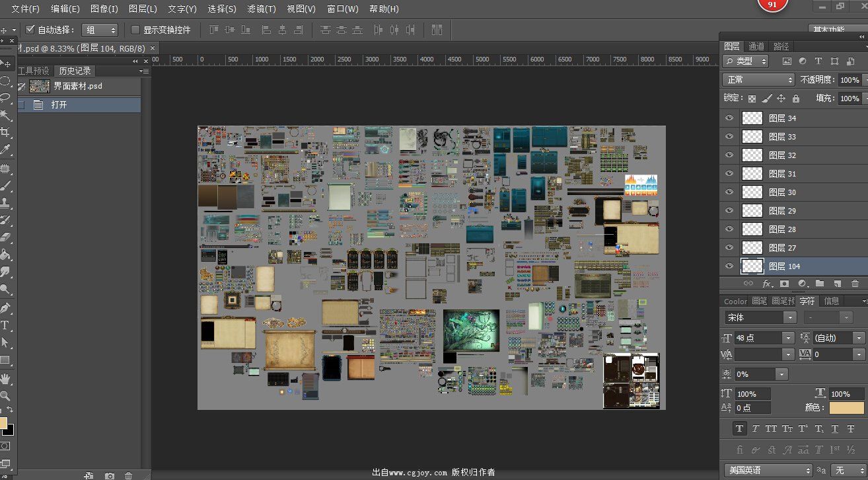868x480 pixels.
Task: Click the adjustment layer filter icon
Action: [803, 61]
